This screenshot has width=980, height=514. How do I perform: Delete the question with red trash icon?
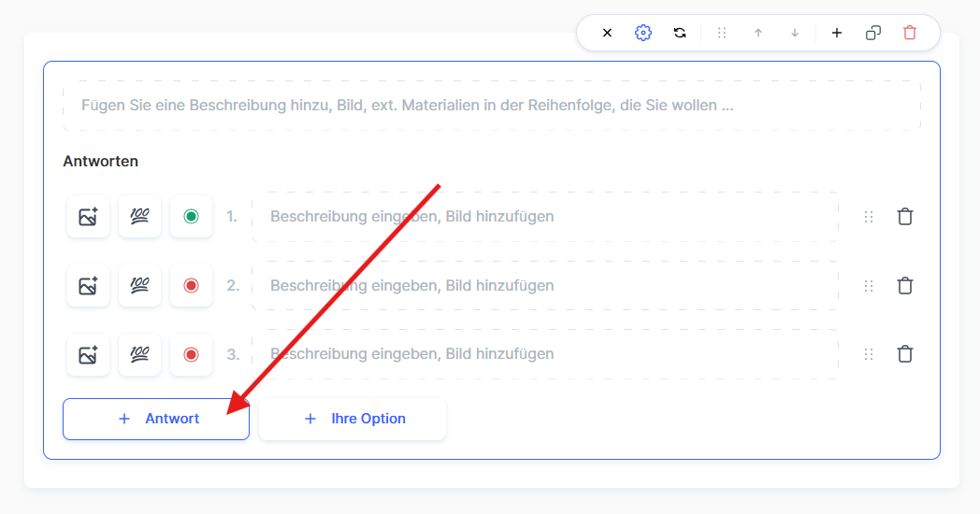coord(910,33)
